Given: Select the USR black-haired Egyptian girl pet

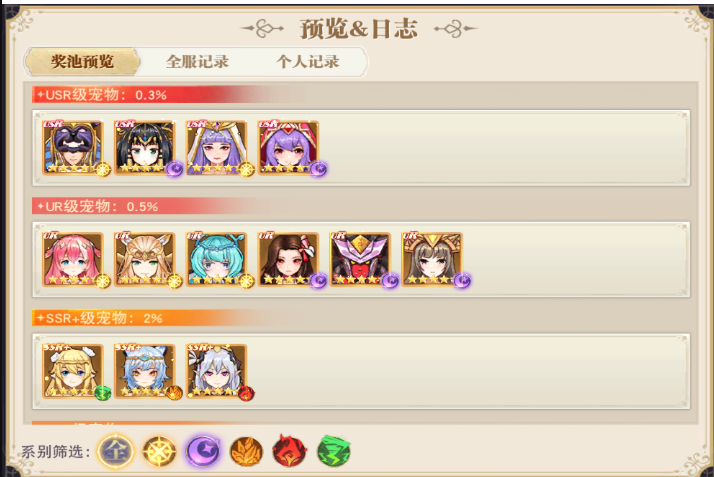Looking at the screenshot, I should [x=145, y=147].
